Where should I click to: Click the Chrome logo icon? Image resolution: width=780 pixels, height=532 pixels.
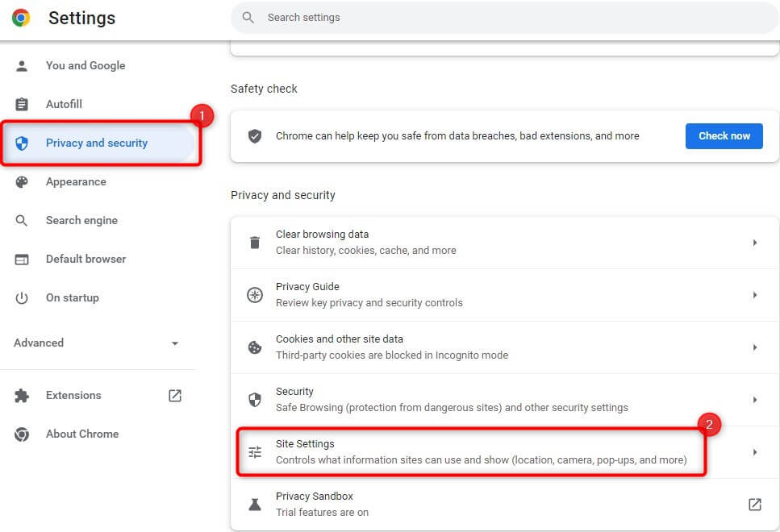click(x=21, y=18)
